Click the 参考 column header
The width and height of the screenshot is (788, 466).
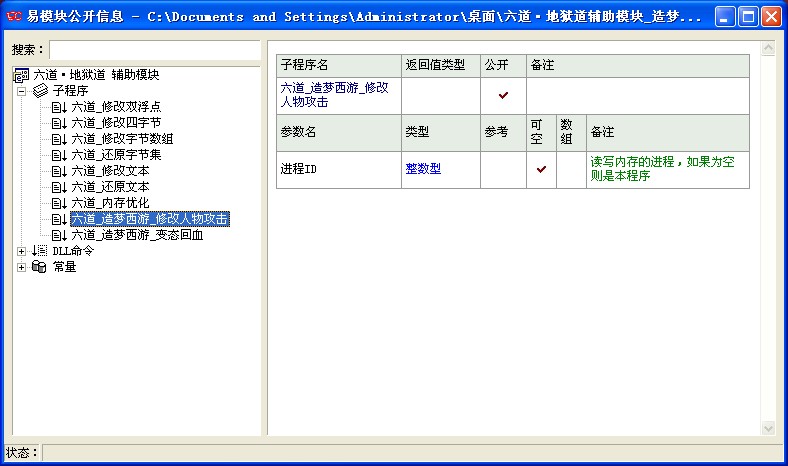[x=503, y=133]
